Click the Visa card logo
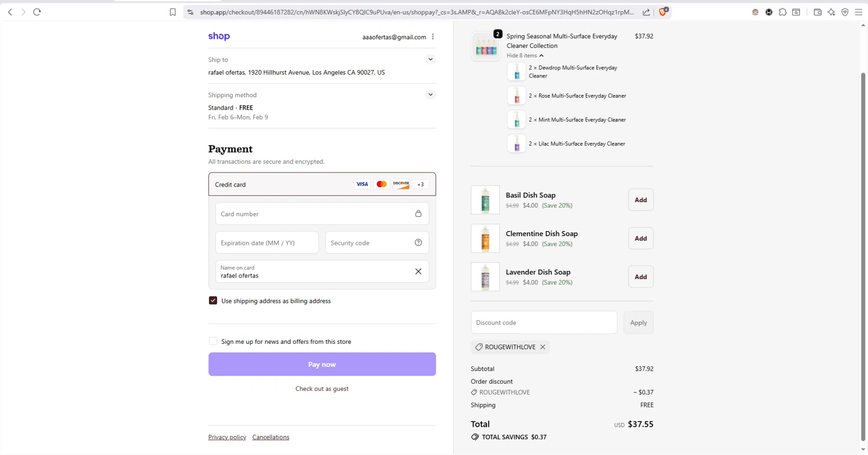Viewport: 868px width, 455px height. tap(362, 184)
